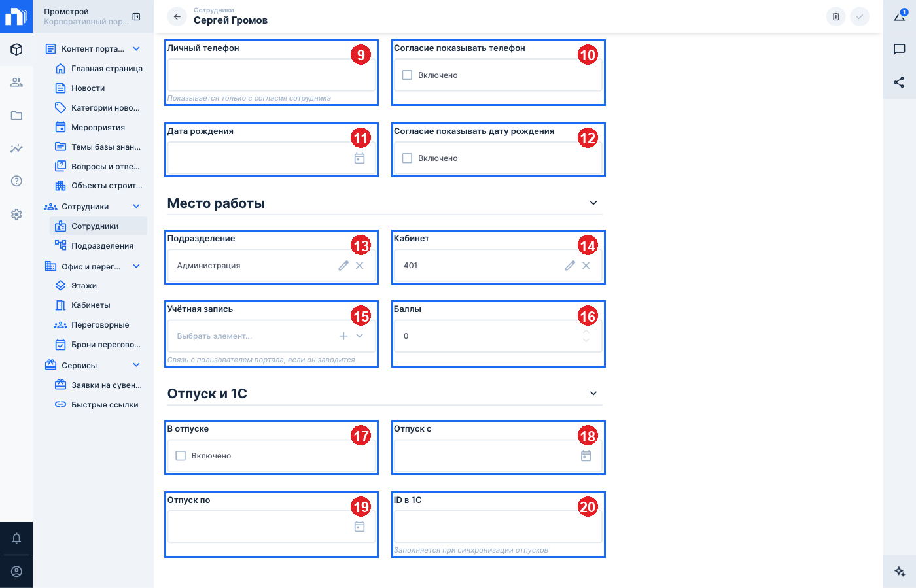Viewport: 916px width, 588px height.
Task: Click the Промстрой logo in top-left corner
Action: tap(16, 16)
